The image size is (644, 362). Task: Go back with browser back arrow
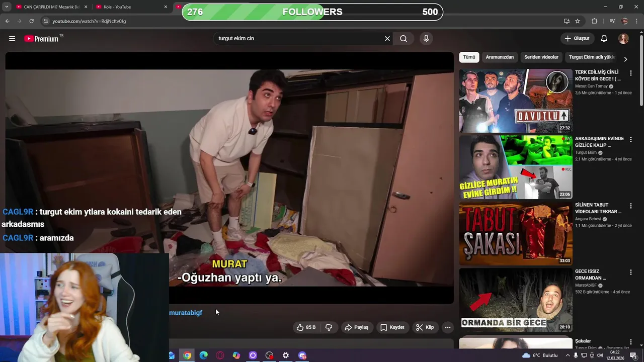point(7,21)
